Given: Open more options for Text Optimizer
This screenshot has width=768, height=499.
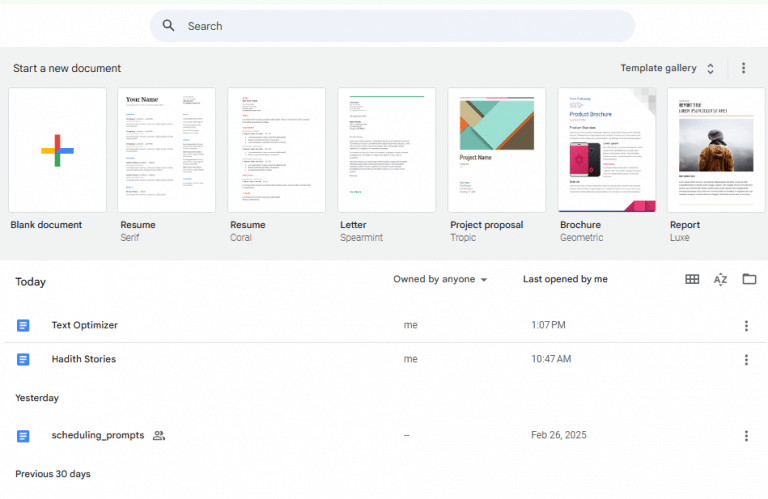Looking at the screenshot, I should pyautogui.click(x=746, y=326).
